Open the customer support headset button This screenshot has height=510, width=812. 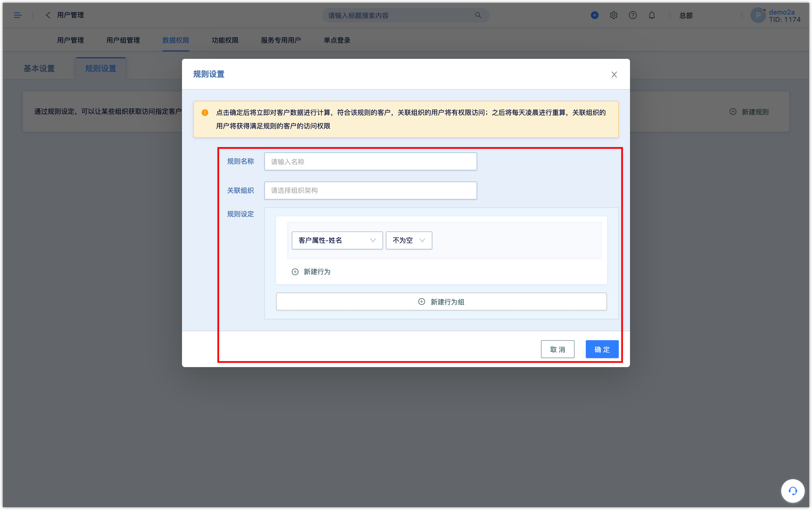click(x=792, y=491)
